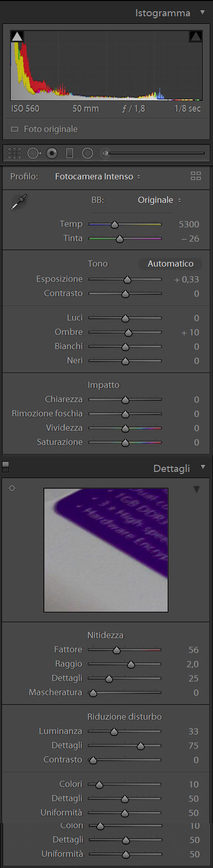The height and width of the screenshot is (868, 213).
Task: Pick the white balance eyedropper
Action: pyautogui.click(x=19, y=202)
